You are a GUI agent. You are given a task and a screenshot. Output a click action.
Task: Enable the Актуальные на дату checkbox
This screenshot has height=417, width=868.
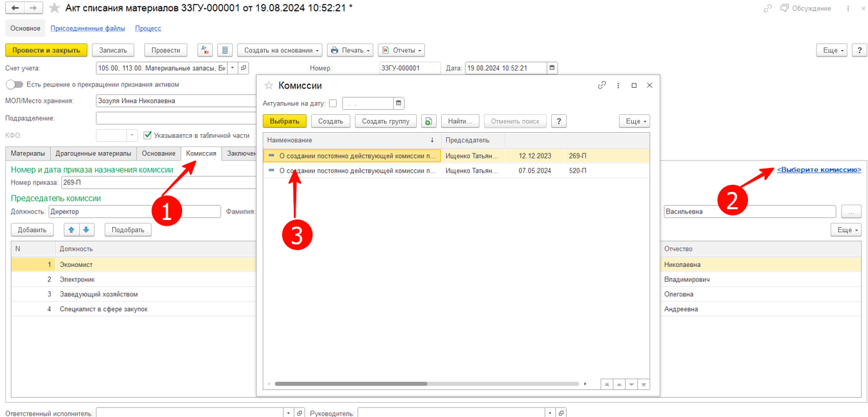(333, 104)
